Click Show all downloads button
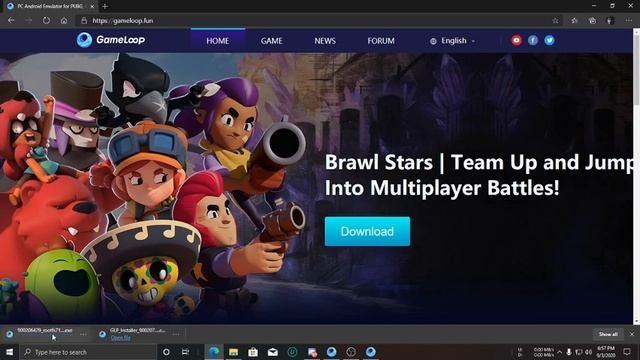 pos(608,334)
